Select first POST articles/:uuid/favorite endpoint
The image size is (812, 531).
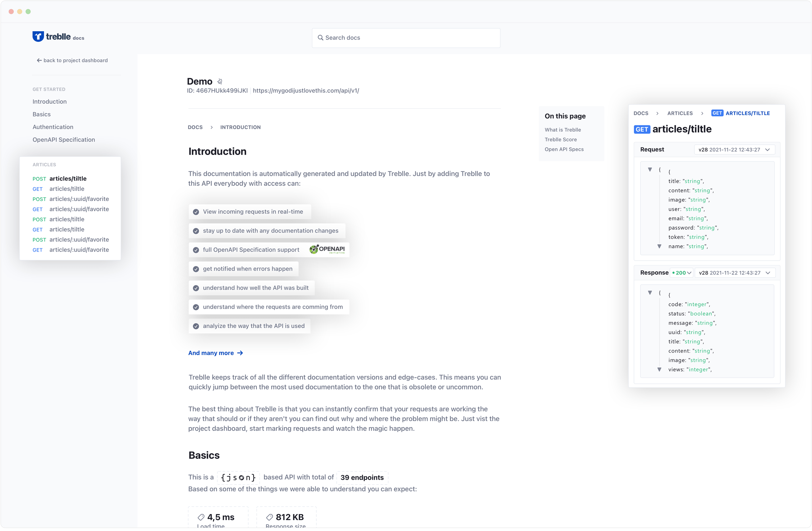tap(71, 199)
